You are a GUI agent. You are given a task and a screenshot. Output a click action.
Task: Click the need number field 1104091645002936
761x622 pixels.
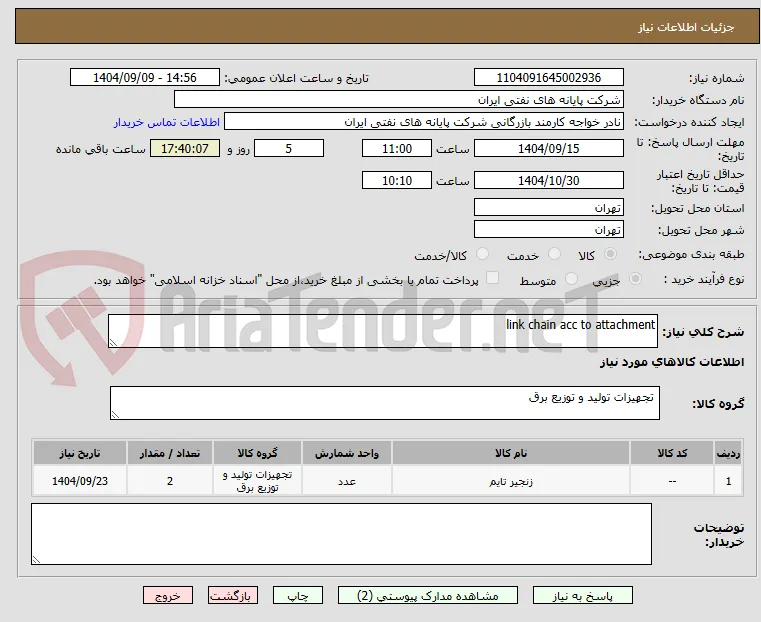(548, 78)
